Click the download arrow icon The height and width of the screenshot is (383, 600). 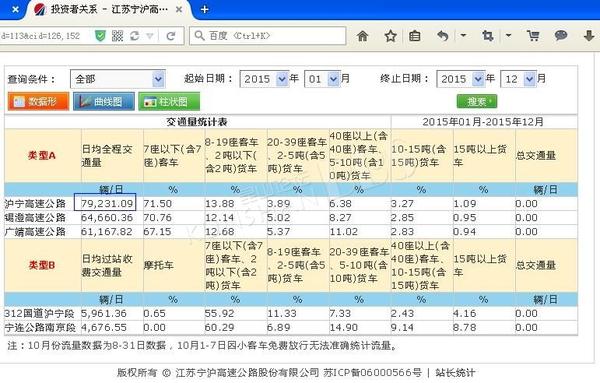tap(589, 36)
